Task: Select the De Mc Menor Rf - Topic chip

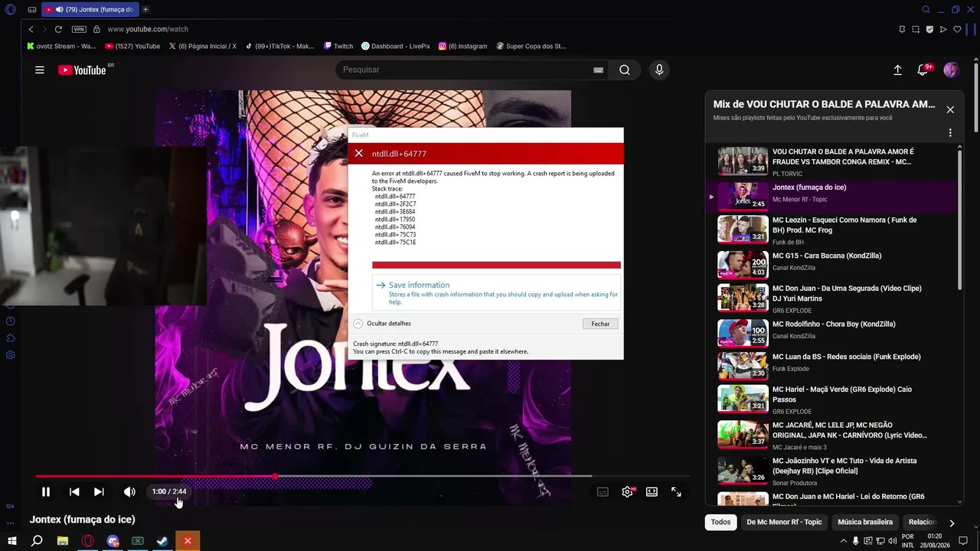Action: point(784,522)
